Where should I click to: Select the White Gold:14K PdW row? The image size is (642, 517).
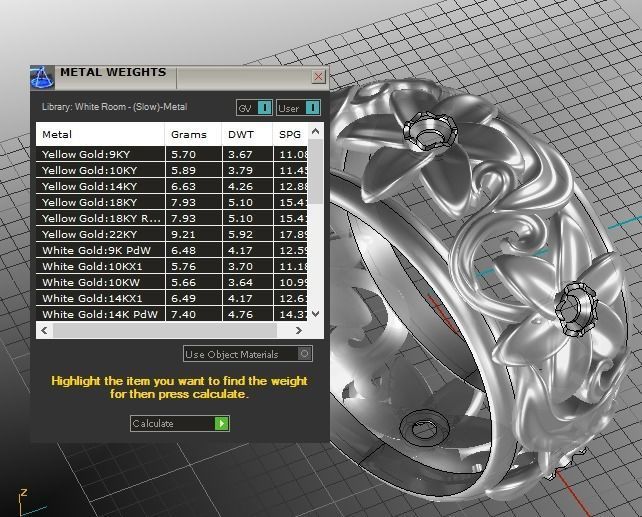click(x=172, y=314)
